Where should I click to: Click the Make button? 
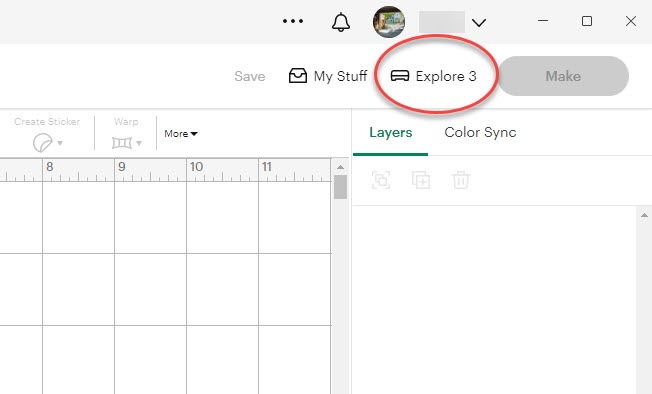pyautogui.click(x=563, y=76)
